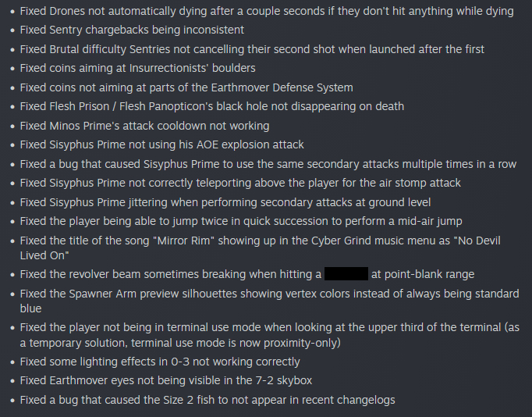Click the Sentry chargebacks being inconsistent entry
Screen dimensions: 532x417
(x=132, y=30)
